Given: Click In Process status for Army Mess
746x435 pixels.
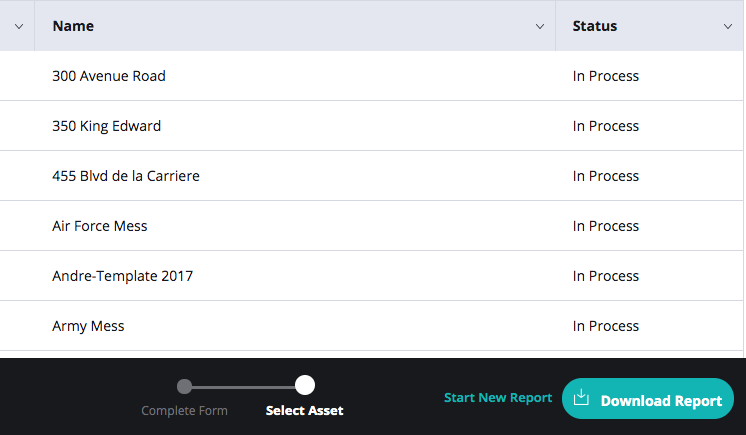Looking at the screenshot, I should click(606, 326).
